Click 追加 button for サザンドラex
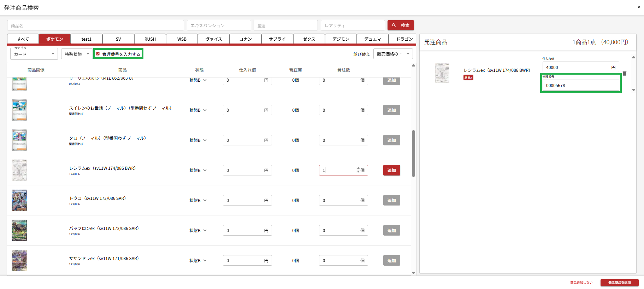Image resolution: width=644 pixels, height=289 pixels. click(392, 260)
